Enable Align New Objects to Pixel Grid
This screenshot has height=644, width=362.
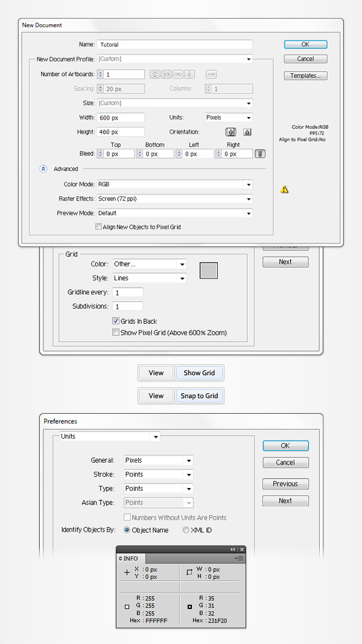pos(98,227)
